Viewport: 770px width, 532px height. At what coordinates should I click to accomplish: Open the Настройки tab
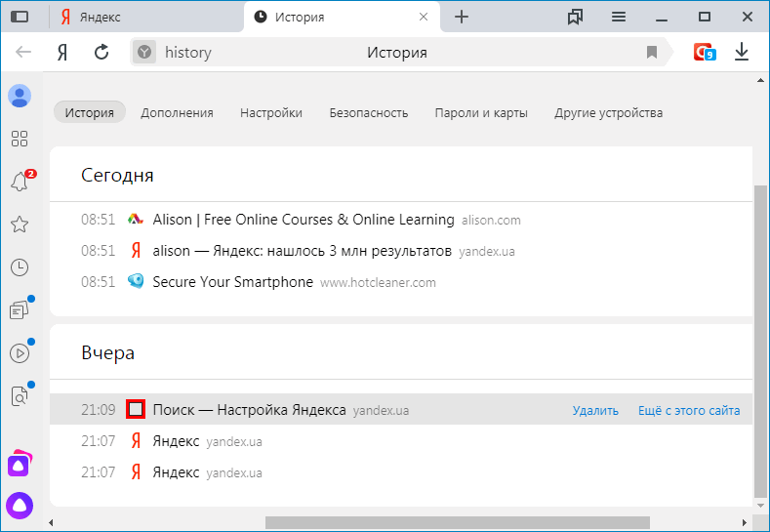click(x=271, y=112)
